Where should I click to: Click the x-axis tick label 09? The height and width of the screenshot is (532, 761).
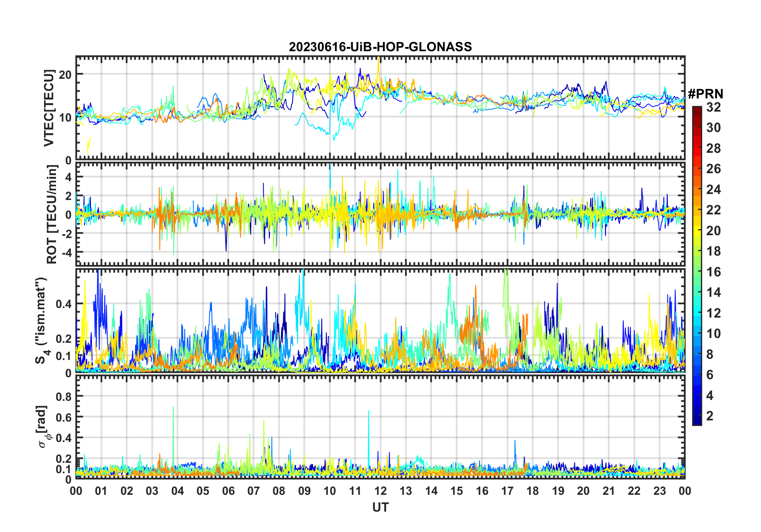(x=304, y=491)
